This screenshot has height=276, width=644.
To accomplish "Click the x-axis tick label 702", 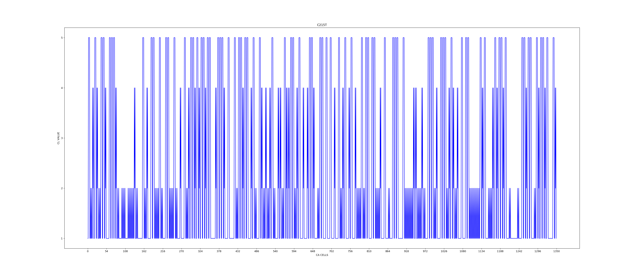I will point(331,251).
